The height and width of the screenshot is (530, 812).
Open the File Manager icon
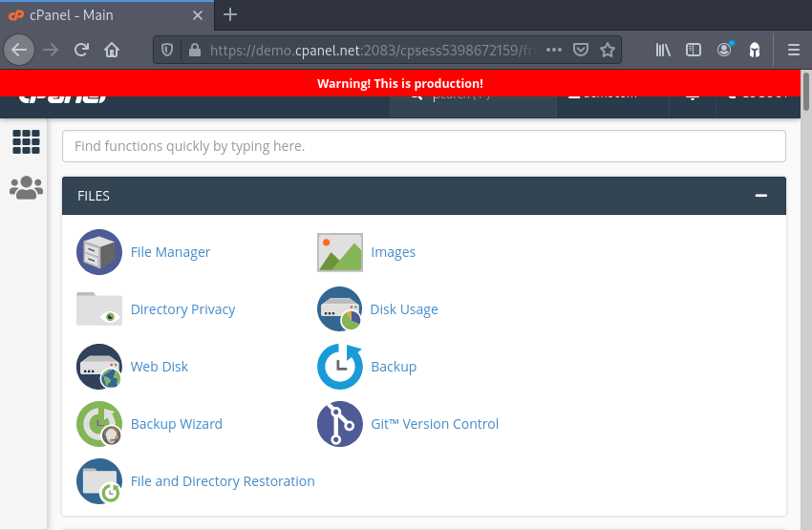point(99,252)
